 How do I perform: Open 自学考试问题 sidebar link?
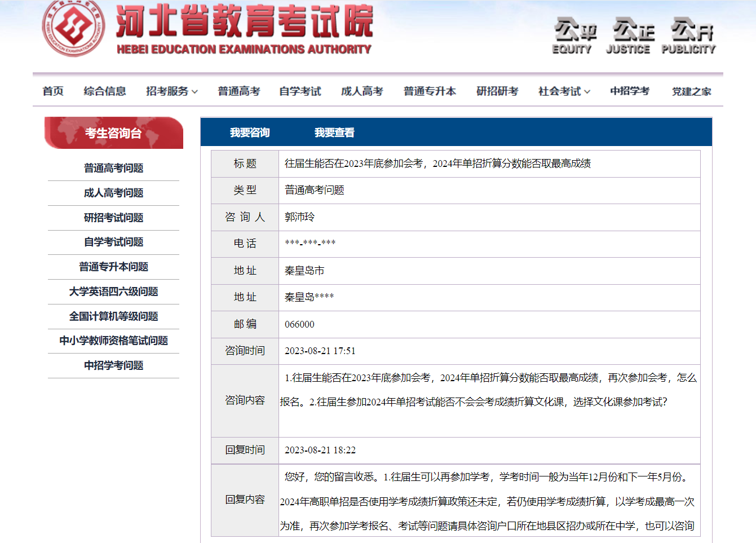coord(113,242)
